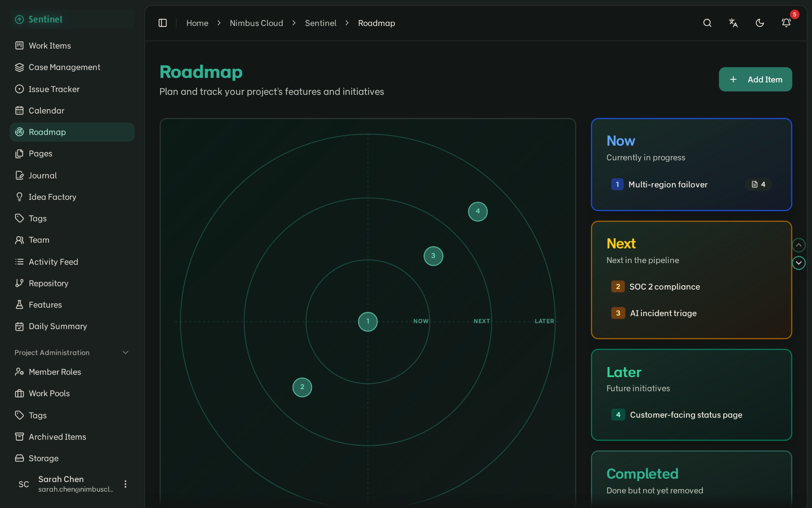Click the Later section heading
Viewport: 812px width, 508px height.
pyautogui.click(x=624, y=372)
